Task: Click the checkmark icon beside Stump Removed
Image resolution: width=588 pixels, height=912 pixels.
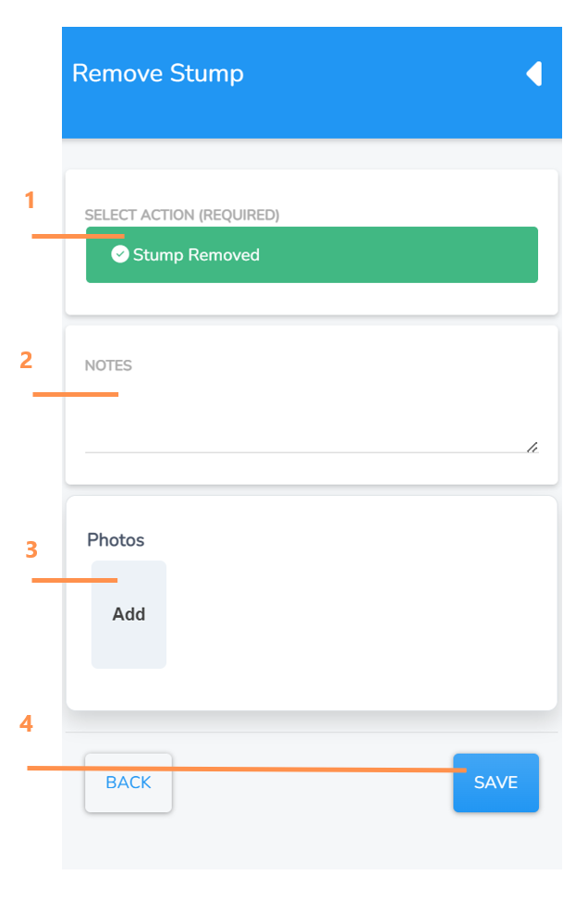Action: click(120, 254)
